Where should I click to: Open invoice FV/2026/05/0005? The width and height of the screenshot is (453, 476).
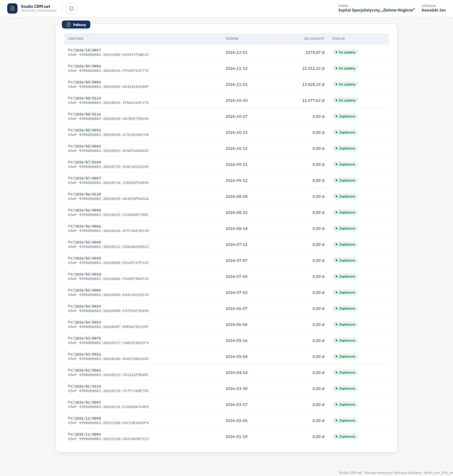pos(85,290)
